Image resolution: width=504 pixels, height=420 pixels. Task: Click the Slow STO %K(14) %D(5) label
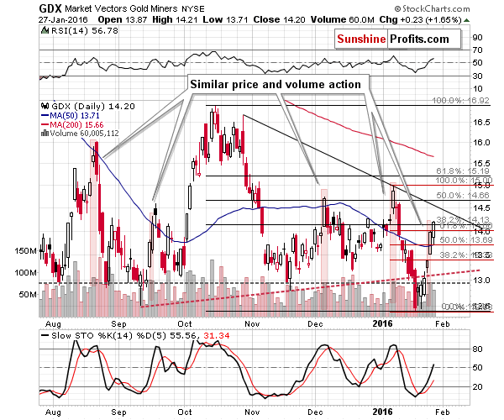coord(108,336)
